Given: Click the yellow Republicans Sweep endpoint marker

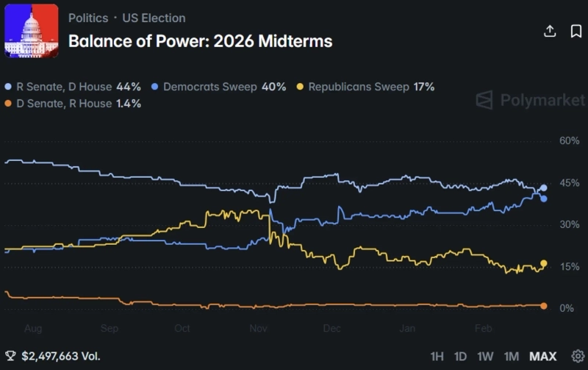Looking at the screenshot, I should [x=544, y=263].
